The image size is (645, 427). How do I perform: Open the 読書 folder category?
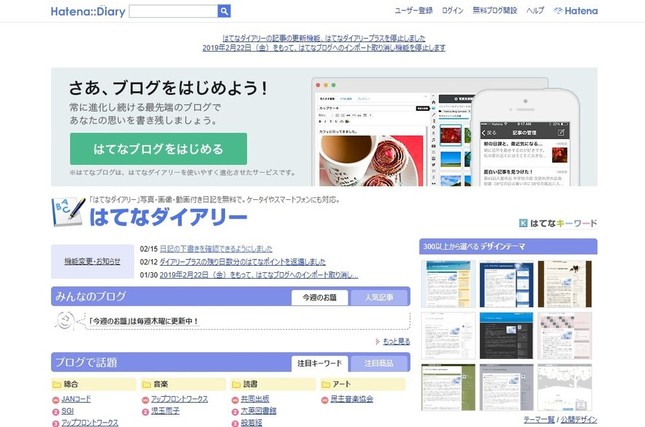click(x=243, y=383)
